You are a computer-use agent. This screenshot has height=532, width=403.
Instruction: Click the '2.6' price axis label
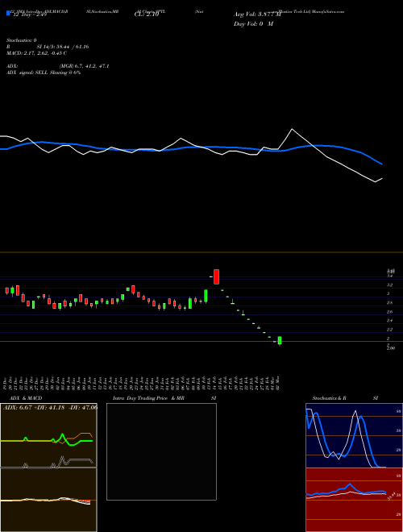pyautogui.click(x=390, y=311)
